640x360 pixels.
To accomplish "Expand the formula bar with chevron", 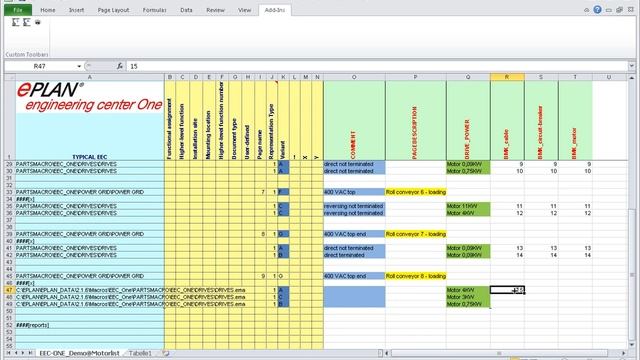I will point(632,66).
